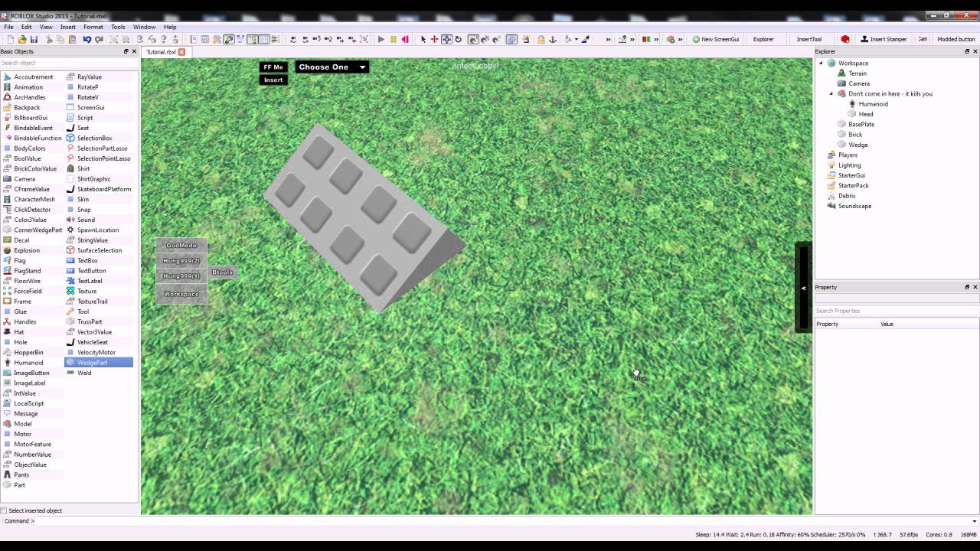Choose TrussPart in the Basic Objects list
The height and width of the screenshot is (551, 980).
pyautogui.click(x=90, y=321)
